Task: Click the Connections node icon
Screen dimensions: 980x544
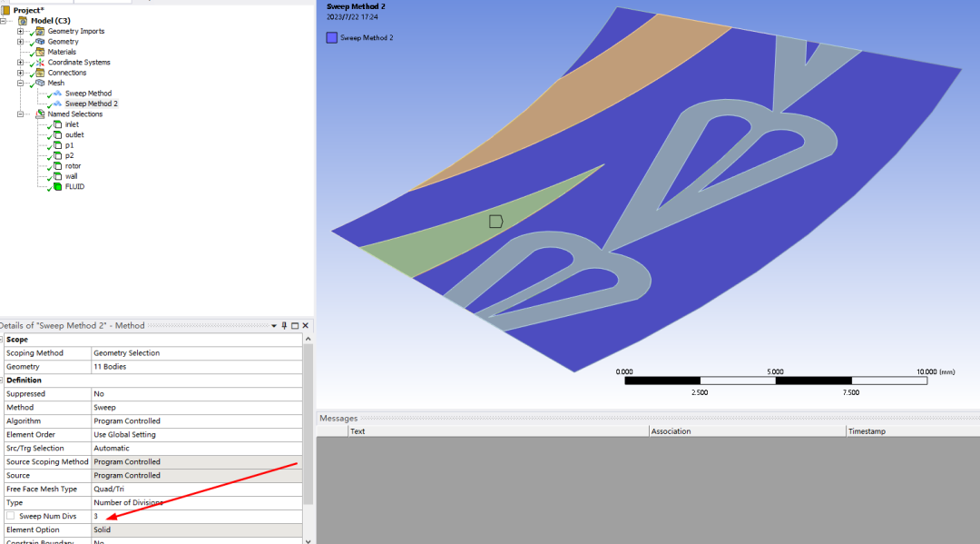Action: [x=40, y=73]
